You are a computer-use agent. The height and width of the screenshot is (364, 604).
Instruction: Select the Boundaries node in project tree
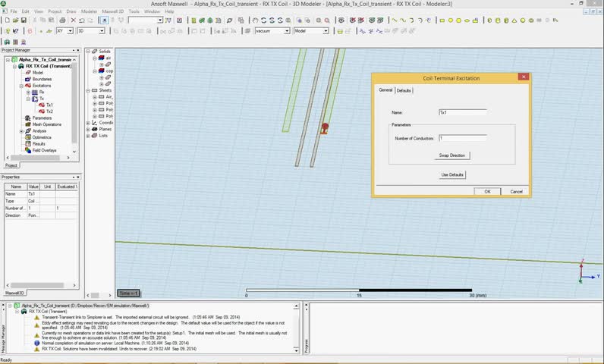click(42, 79)
